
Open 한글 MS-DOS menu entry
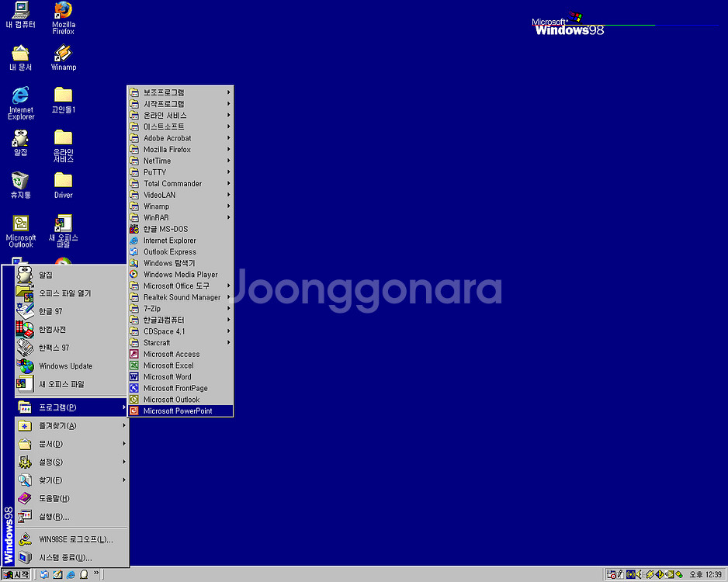[x=181, y=229]
